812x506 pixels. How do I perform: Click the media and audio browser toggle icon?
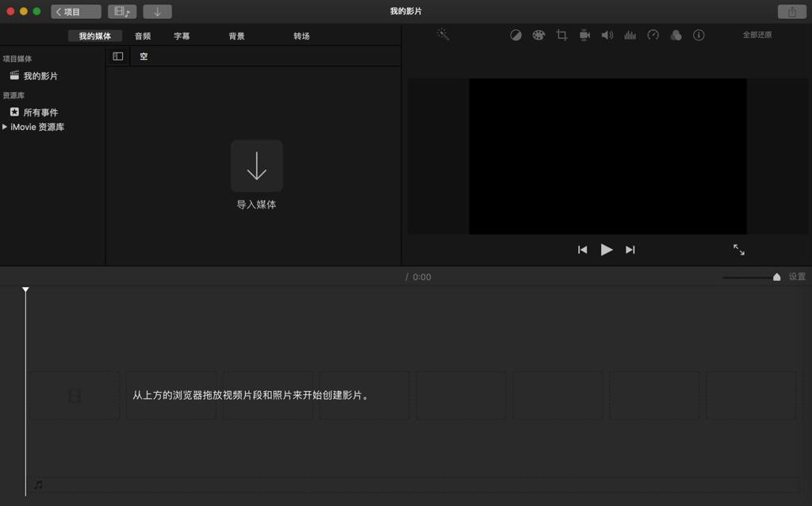(122, 11)
